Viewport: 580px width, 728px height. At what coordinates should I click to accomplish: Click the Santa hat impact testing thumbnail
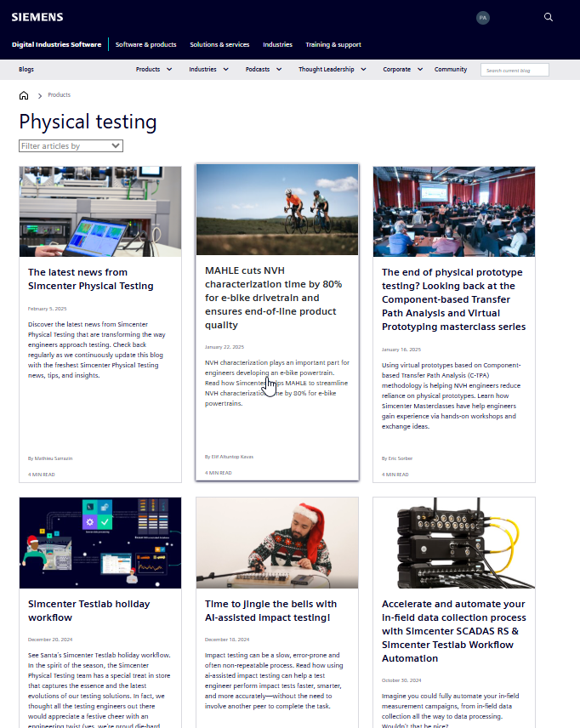(277, 543)
